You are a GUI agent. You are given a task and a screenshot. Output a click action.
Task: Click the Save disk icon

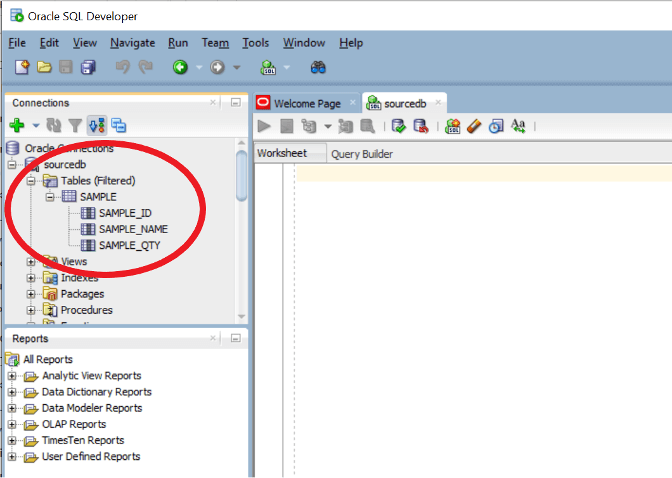(66, 67)
